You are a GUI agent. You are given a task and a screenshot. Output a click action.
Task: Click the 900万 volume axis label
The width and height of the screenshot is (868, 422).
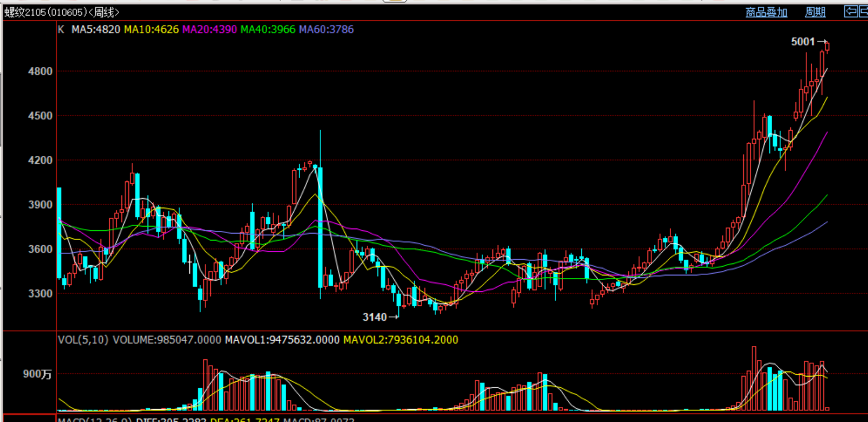click(37, 374)
